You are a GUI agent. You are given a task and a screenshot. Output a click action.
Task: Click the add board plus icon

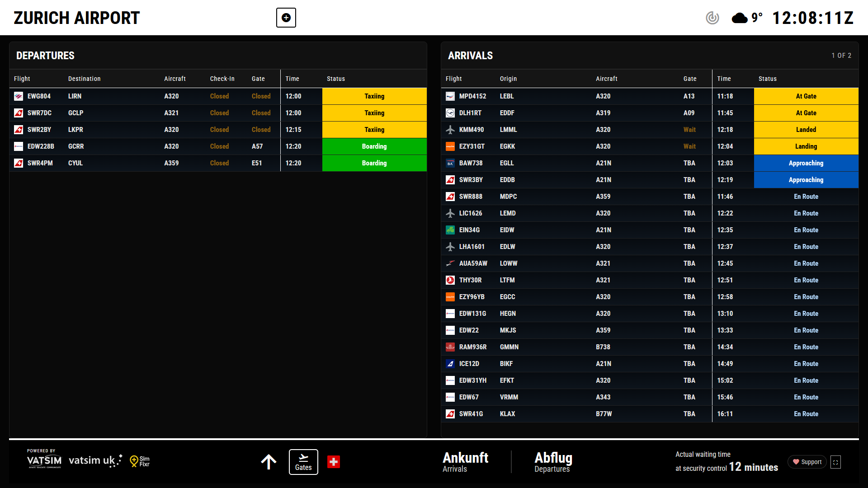[286, 18]
